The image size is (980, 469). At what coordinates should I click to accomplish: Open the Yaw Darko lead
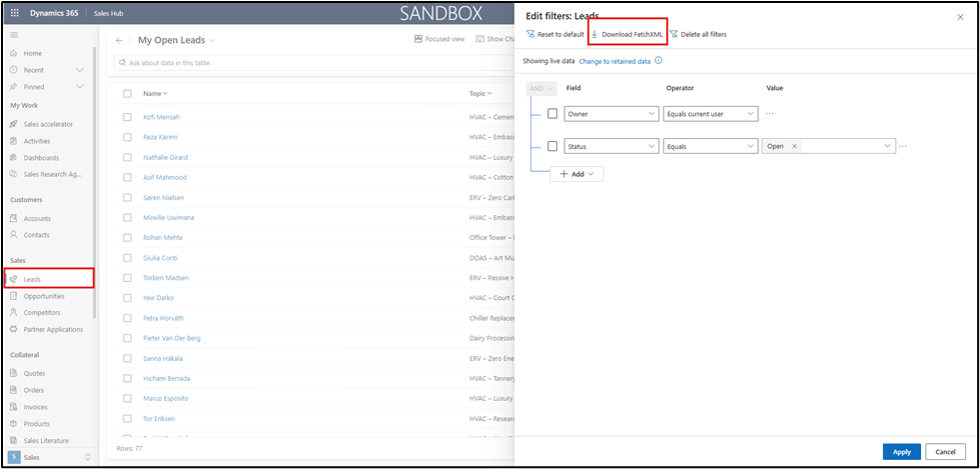coord(158,298)
